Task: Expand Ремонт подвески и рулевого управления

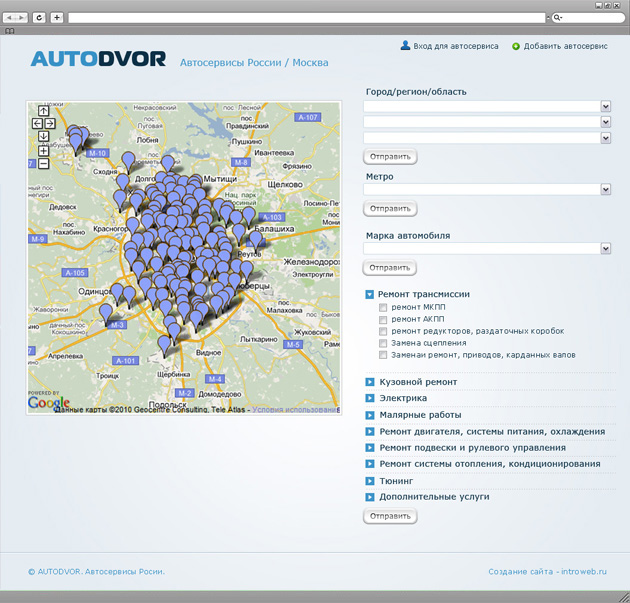Action: 370,448
